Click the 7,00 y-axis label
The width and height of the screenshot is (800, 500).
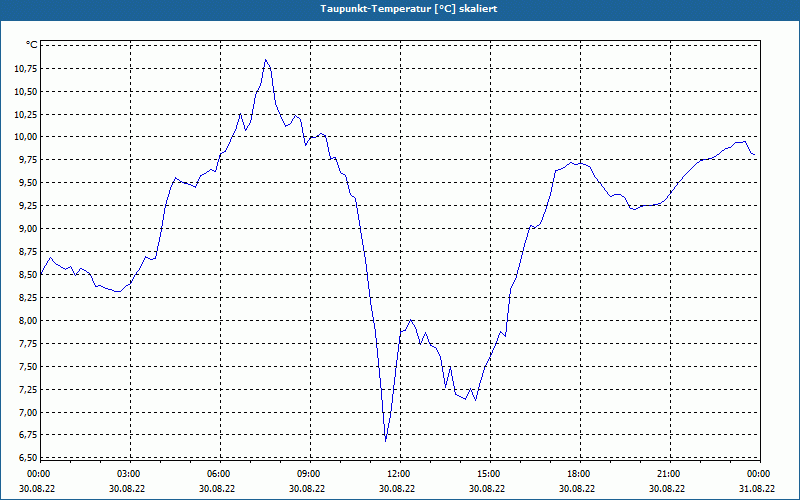point(28,412)
